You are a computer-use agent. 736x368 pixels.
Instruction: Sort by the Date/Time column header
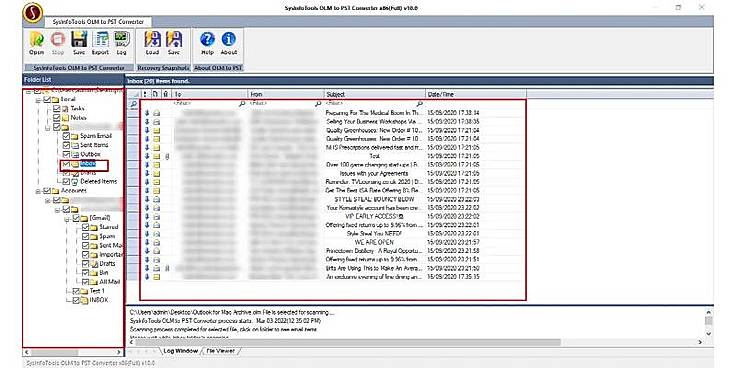point(475,94)
